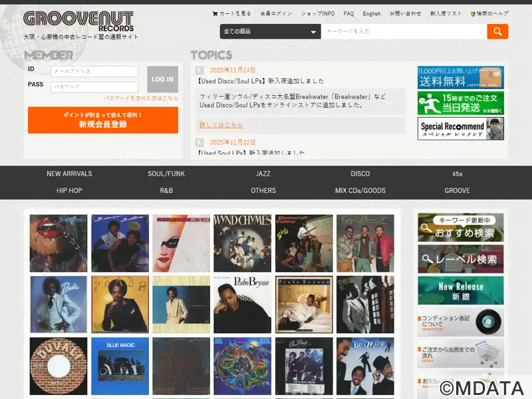Click the LOG IN button
Screen dimensions: 532x399
(x=162, y=79)
